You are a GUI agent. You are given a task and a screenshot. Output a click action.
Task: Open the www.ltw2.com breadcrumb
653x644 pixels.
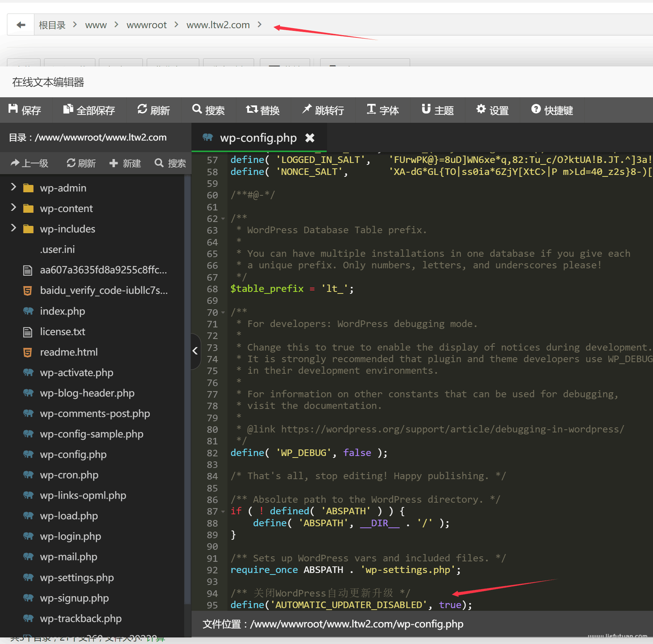click(218, 25)
